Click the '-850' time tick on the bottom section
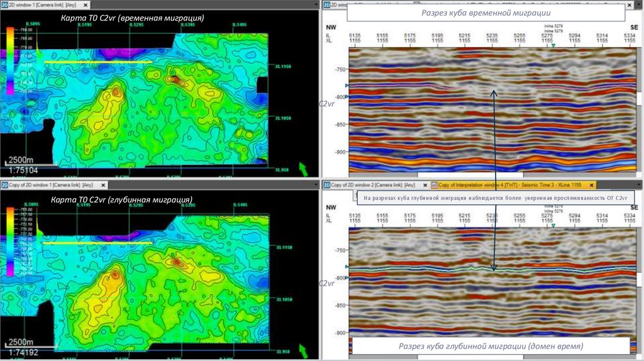 (x=340, y=306)
